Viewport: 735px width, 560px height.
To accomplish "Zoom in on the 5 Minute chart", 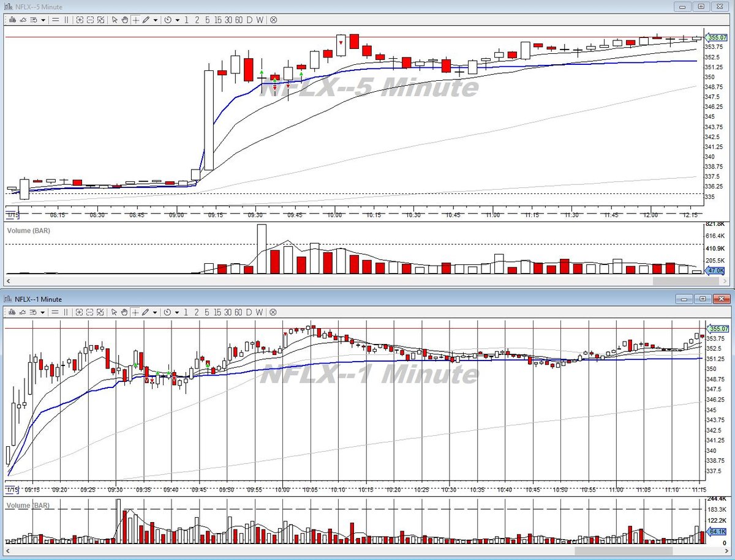I will click(x=80, y=20).
